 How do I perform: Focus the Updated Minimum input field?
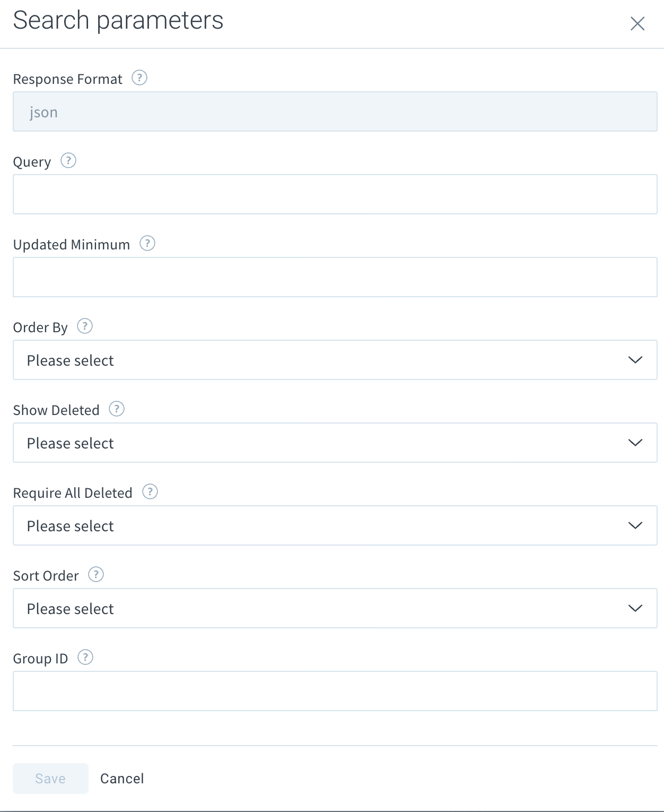335,277
